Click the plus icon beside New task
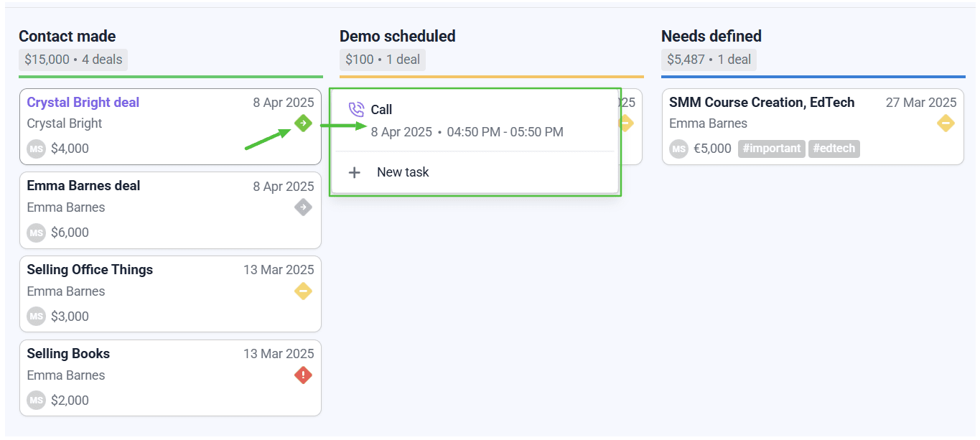This screenshot has height=440, width=980. click(x=354, y=172)
